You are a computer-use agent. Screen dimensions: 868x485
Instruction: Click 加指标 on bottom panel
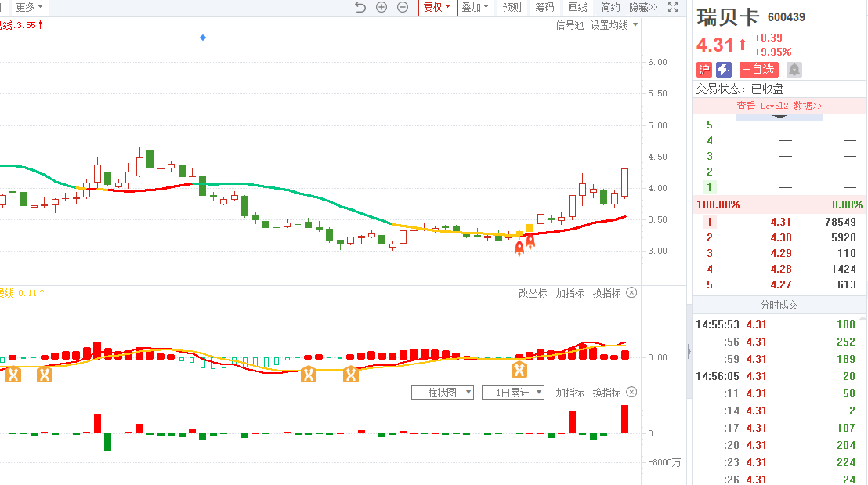click(570, 393)
